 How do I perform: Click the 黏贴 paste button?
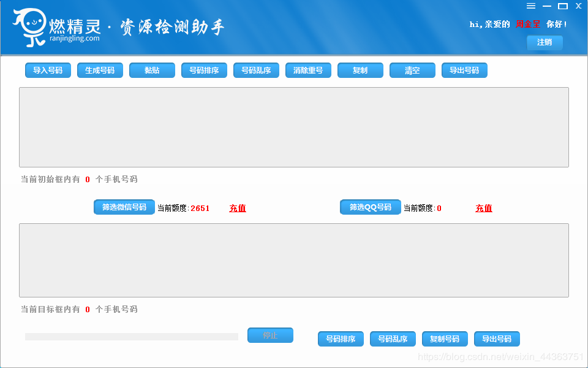click(152, 70)
